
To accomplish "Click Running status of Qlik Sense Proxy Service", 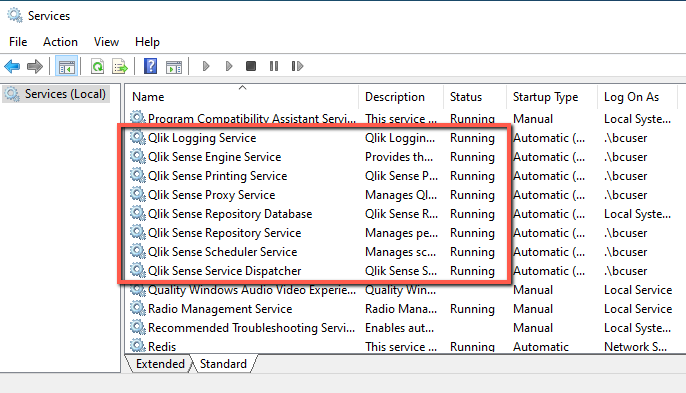I will [x=472, y=195].
